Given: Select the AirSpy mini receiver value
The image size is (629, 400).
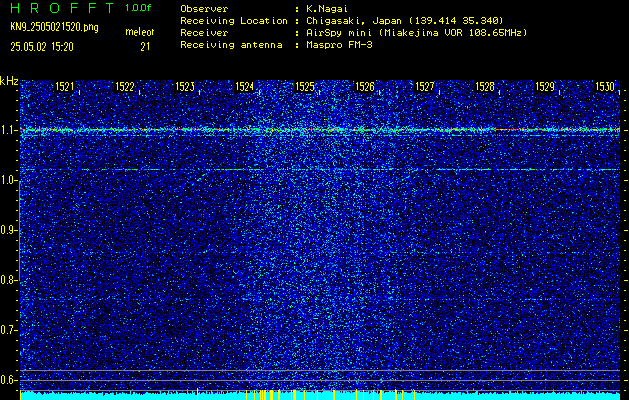Looking at the screenshot, I should (416, 32).
